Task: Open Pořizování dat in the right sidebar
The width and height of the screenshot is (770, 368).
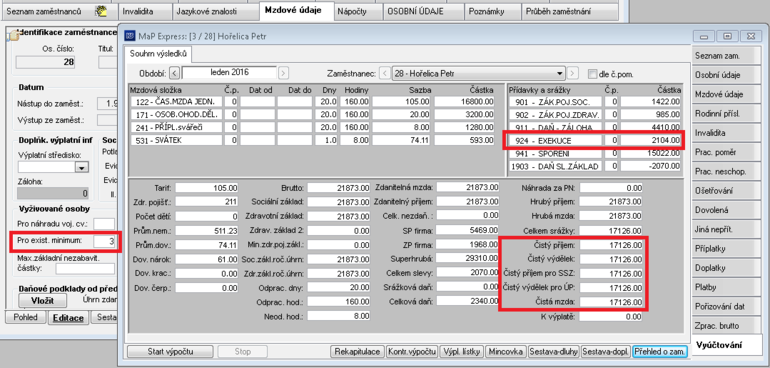Action: tap(727, 307)
